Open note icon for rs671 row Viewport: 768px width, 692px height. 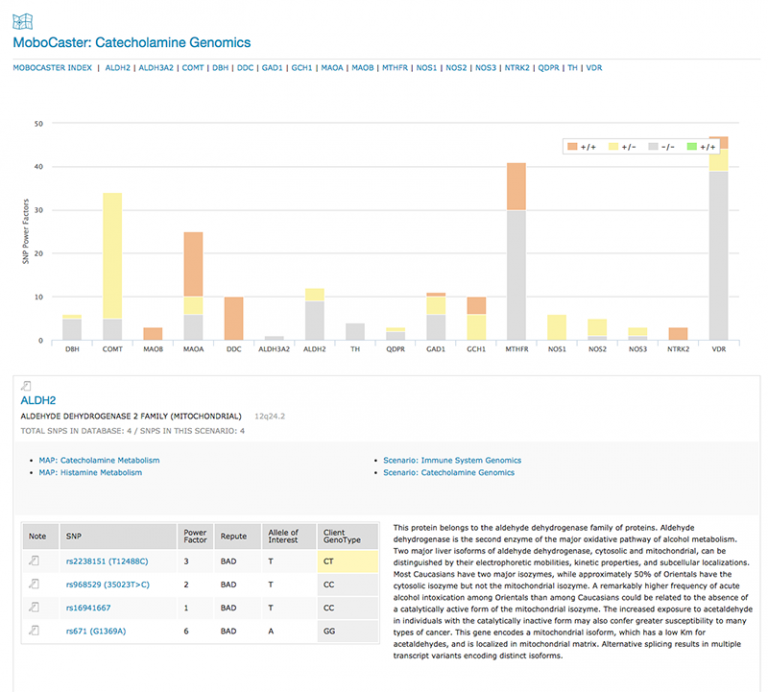point(34,630)
